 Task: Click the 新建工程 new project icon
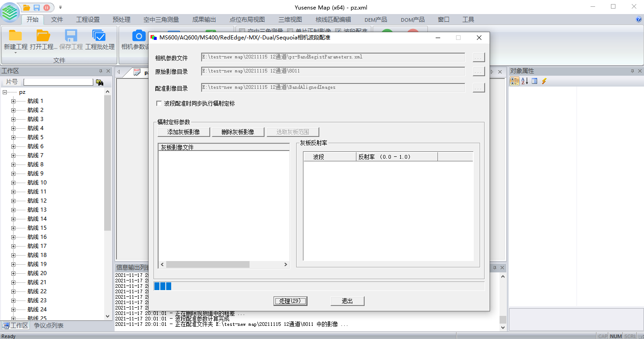pyautogui.click(x=15, y=36)
